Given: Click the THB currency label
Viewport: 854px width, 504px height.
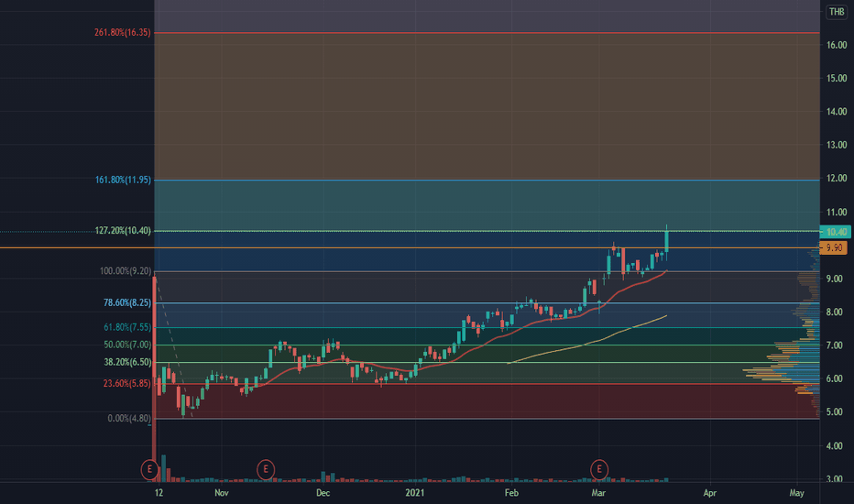Looking at the screenshot, I should (837, 11).
